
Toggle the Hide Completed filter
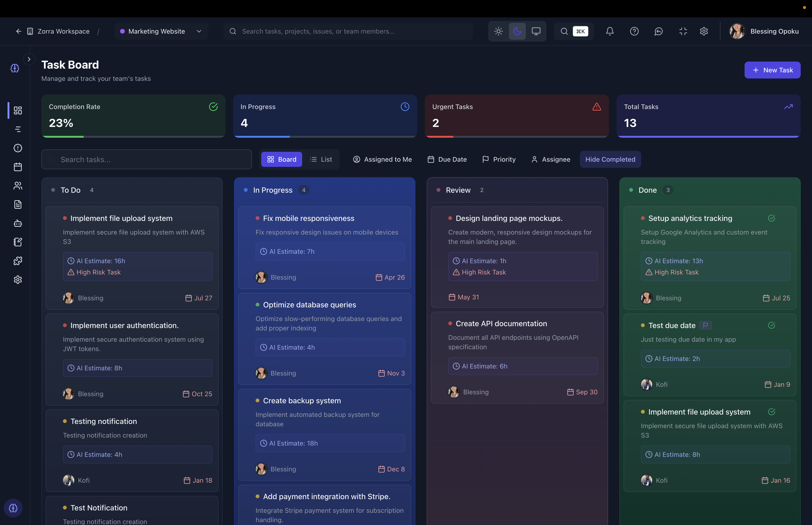point(610,159)
